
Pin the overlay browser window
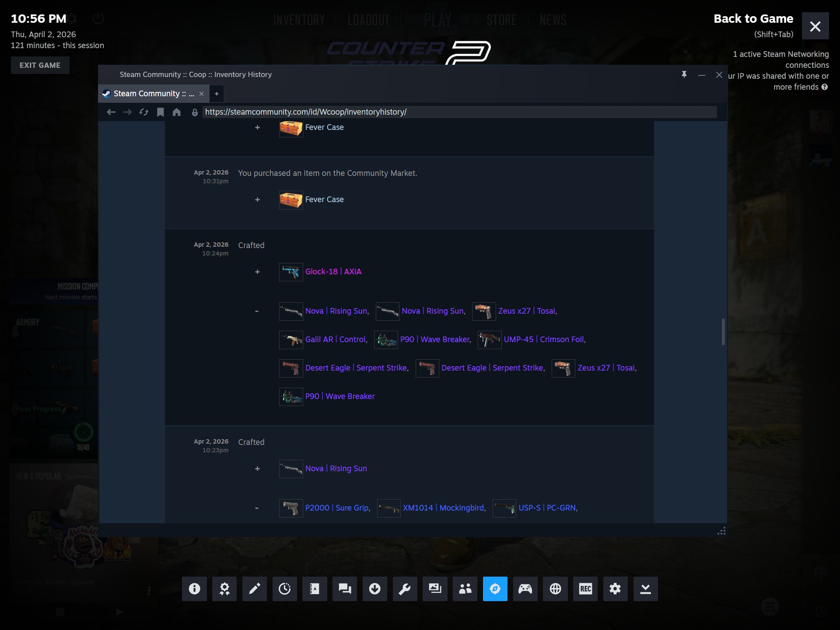pyautogui.click(x=684, y=75)
